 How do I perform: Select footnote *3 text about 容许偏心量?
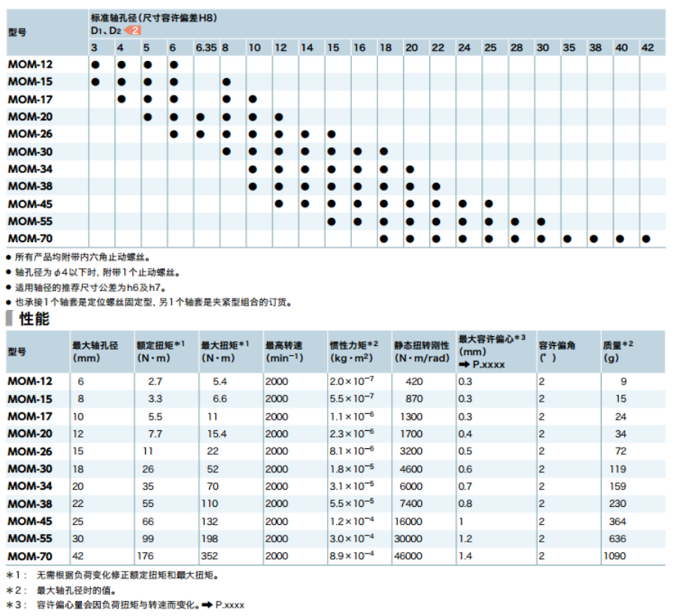(118, 605)
